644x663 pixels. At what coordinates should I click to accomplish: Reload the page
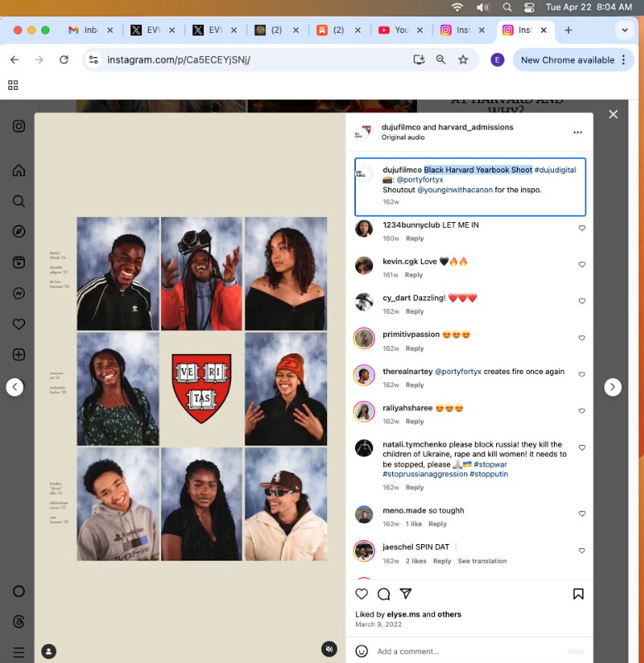[64, 60]
